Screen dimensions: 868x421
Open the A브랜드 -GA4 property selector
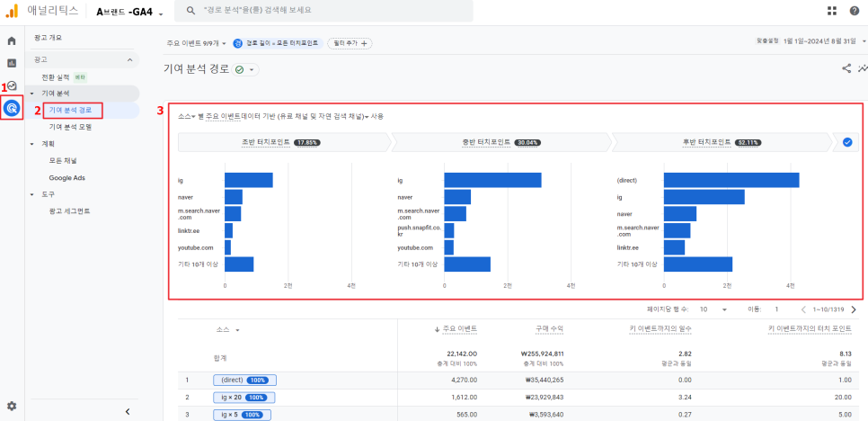pos(129,12)
